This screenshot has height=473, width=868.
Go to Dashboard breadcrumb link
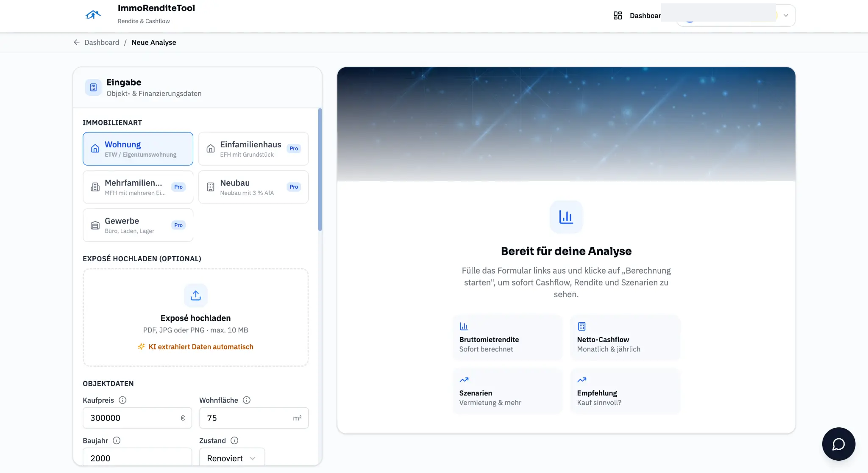point(102,42)
